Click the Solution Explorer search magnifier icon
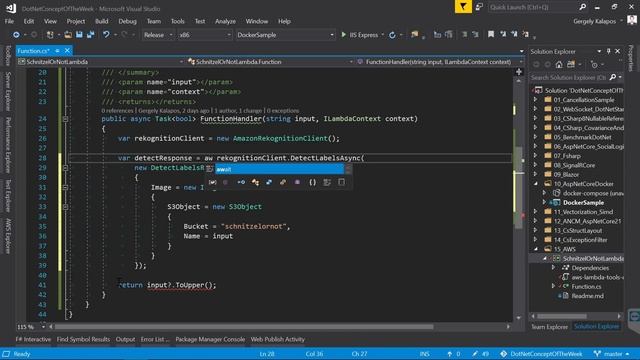The height and width of the screenshot is (360, 640). click(613, 77)
